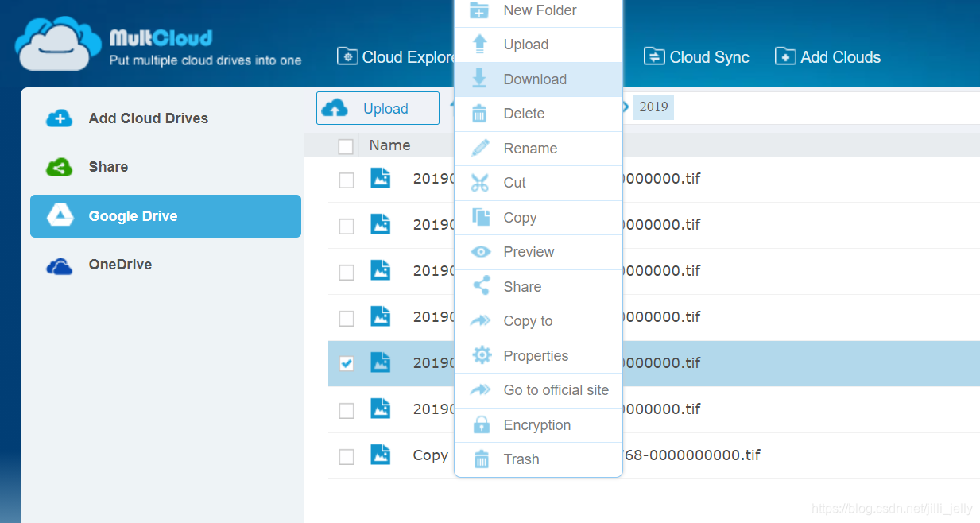Select Encryption in the context menu
Viewport: 980px width, 523px height.
(538, 425)
